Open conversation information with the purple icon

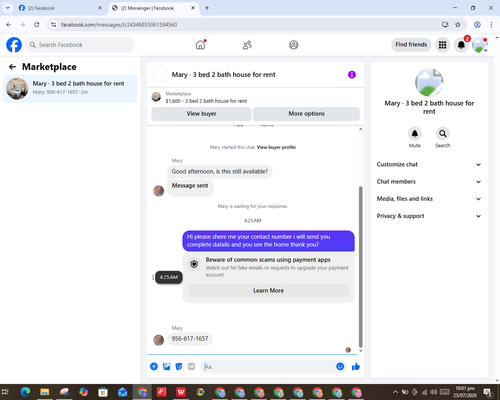(x=352, y=75)
